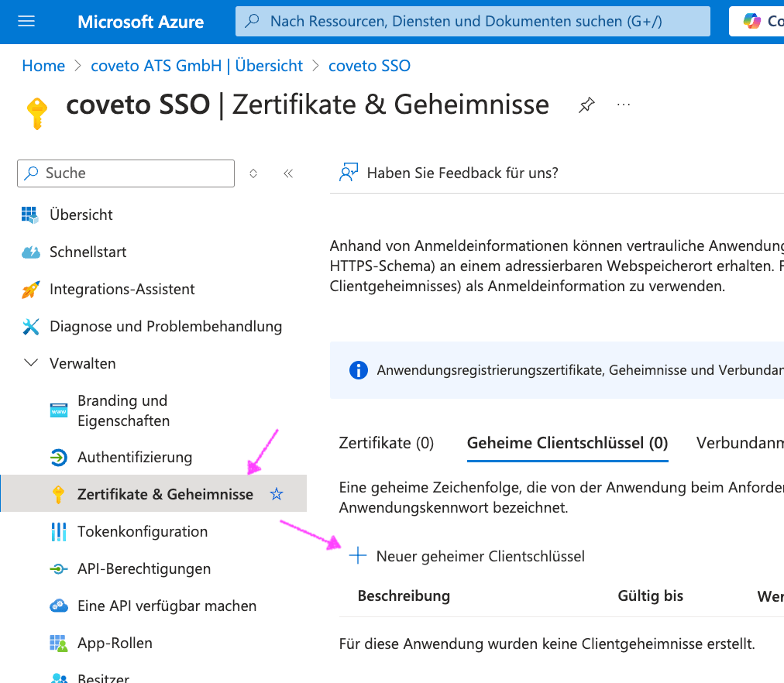Open the more options ellipsis menu
This screenshot has width=784, height=683.
click(624, 105)
